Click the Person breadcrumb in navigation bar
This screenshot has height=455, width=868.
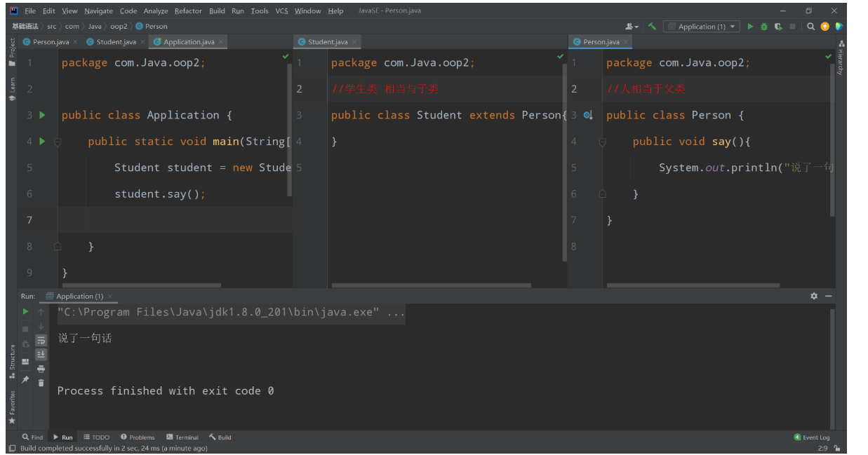[x=152, y=26]
